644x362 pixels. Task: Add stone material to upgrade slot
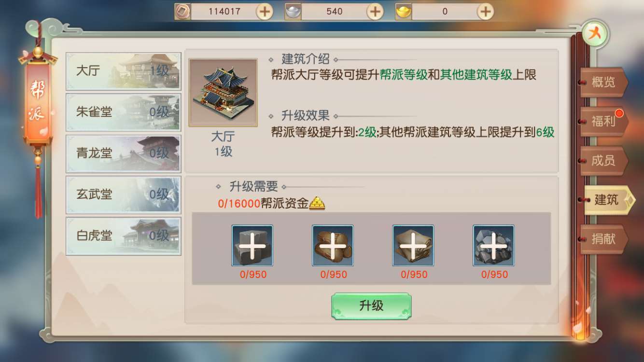pyautogui.click(x=252, y=245)
